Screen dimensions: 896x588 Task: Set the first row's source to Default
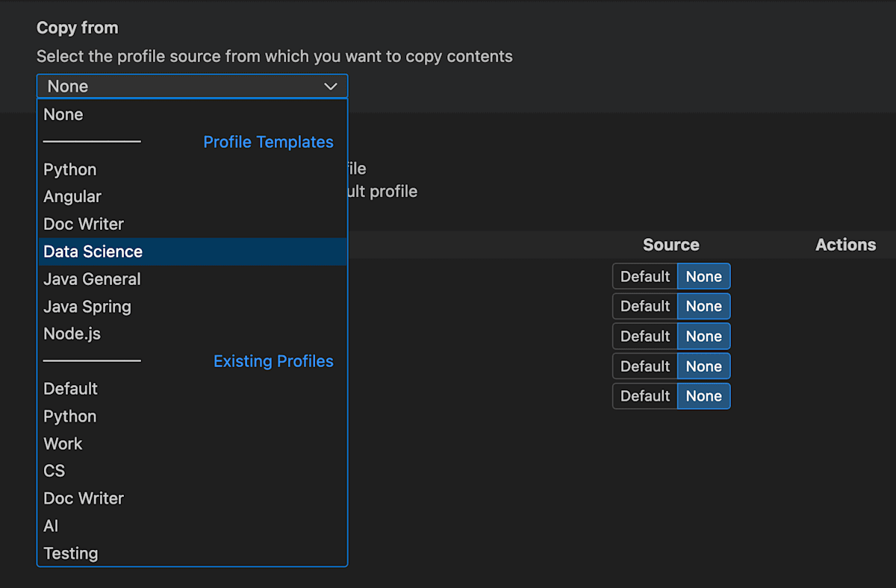click(644, 276)
